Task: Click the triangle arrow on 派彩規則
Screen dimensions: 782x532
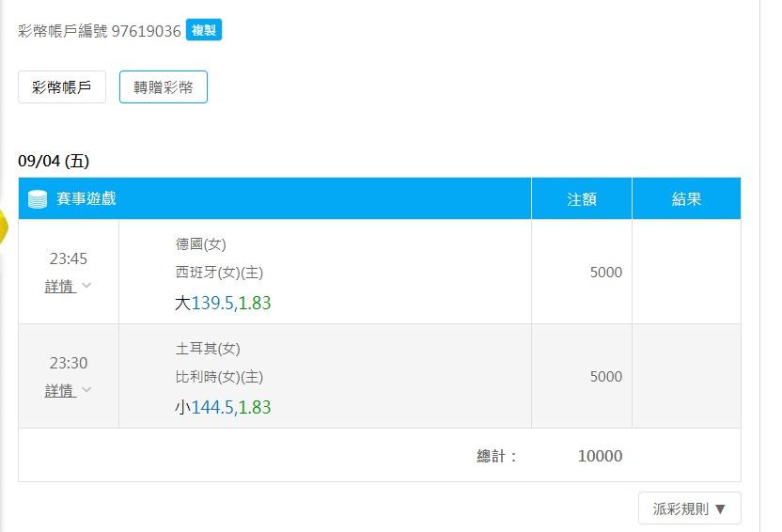Action: [x=720, y=509]
